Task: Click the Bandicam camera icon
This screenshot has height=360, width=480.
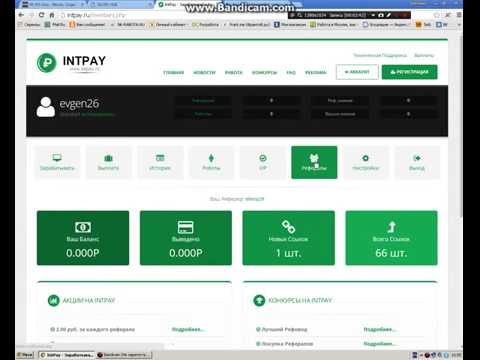Action: coord(381,15)
